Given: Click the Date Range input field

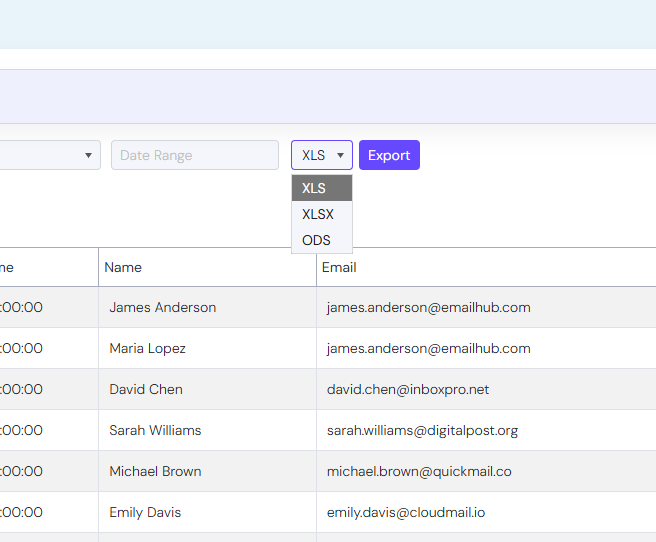Looking at the screenshot, I should pos(195,155).
